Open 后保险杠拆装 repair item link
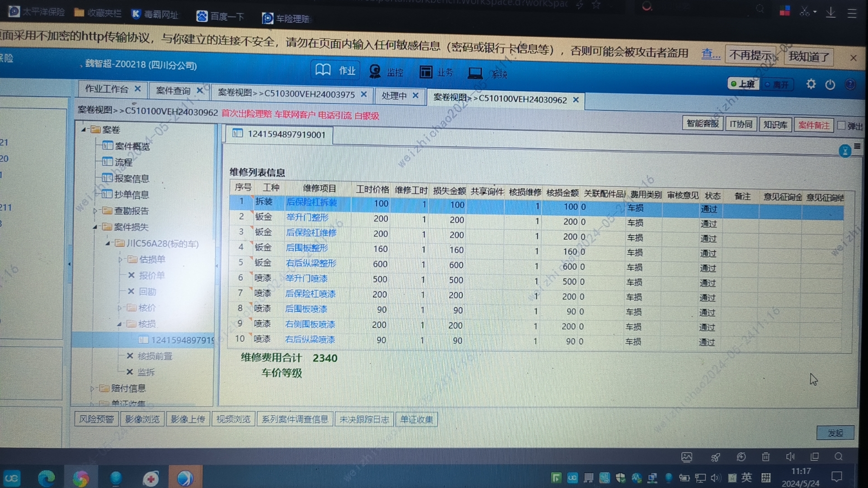The height and width of the screenshot is (488, 868). point(311,202)
